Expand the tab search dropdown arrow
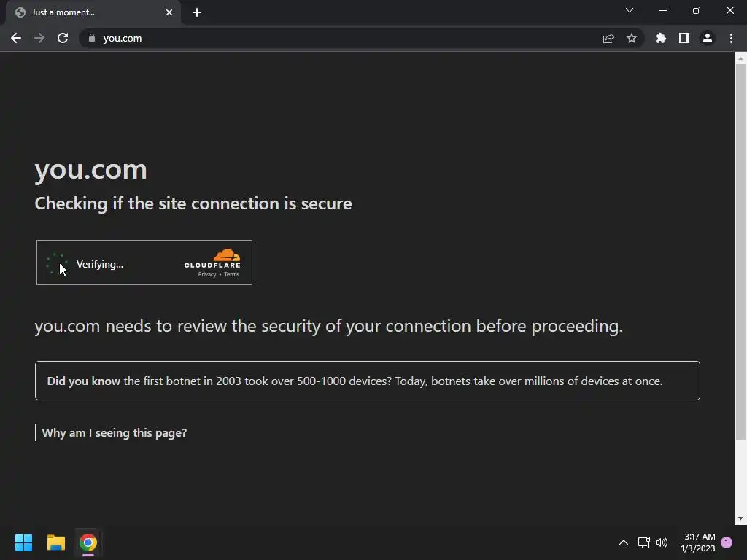This screenshot has height=560, width=747. (630, 10)
